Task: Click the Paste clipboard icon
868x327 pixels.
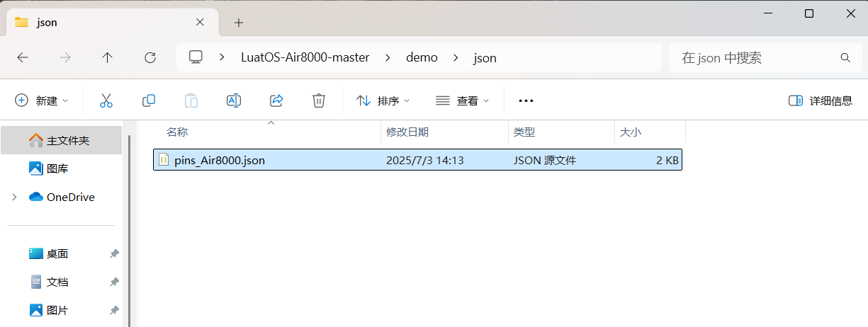Action: (191, 101)
